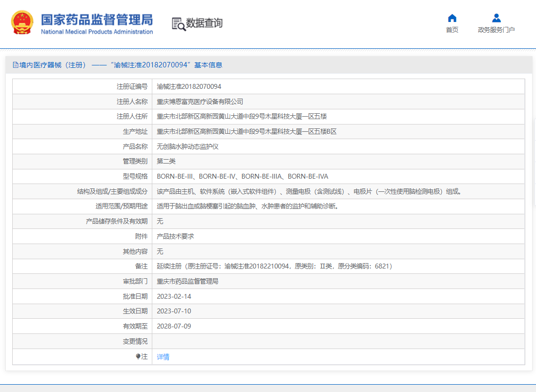Click the 国家药品监督管理局 site title
This screenshot has width=536, height=392.
point(97,20)
